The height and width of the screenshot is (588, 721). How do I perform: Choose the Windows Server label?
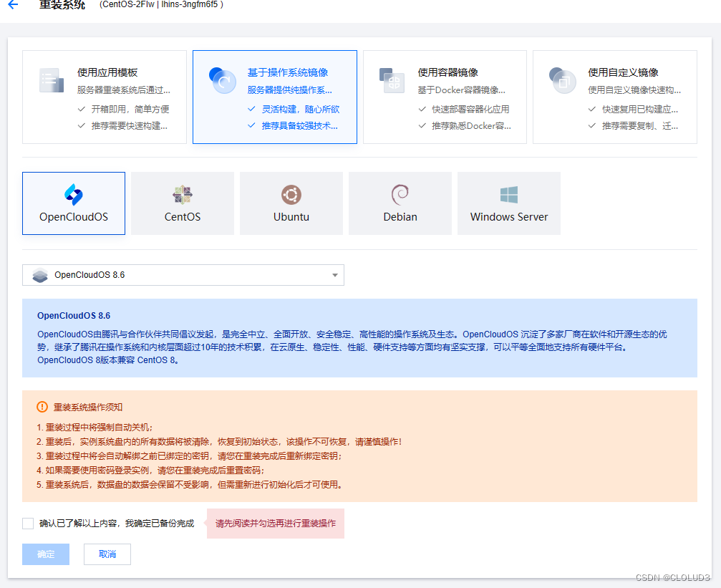tap(509, 217)
